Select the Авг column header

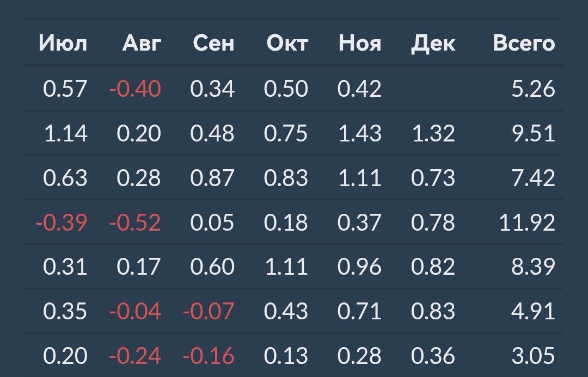pyautogui.click(x=142, y=44)
